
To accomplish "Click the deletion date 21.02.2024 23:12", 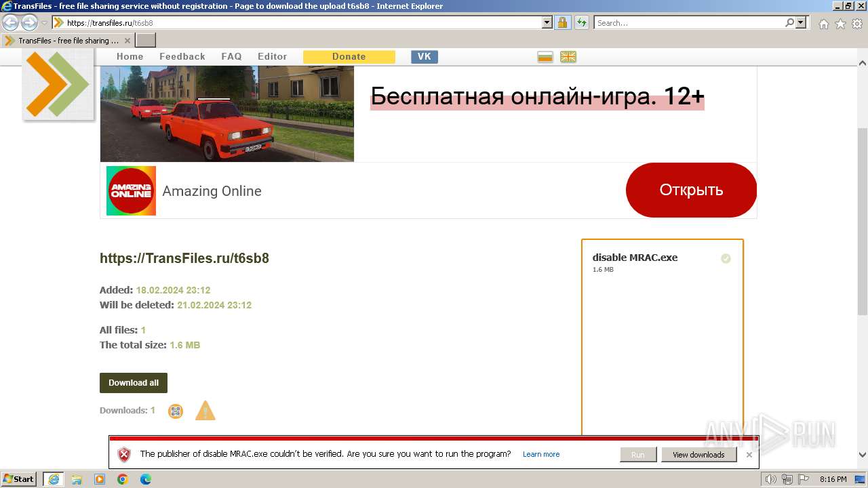I will click(214, 305).
